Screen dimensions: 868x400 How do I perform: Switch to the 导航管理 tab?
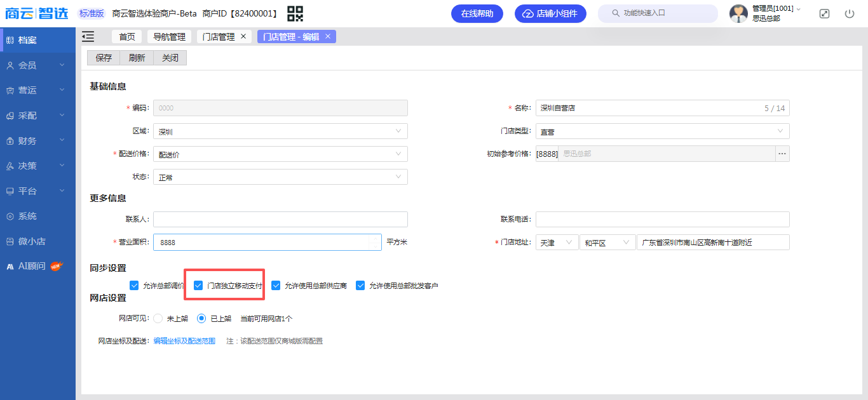(x=169, y=37)
